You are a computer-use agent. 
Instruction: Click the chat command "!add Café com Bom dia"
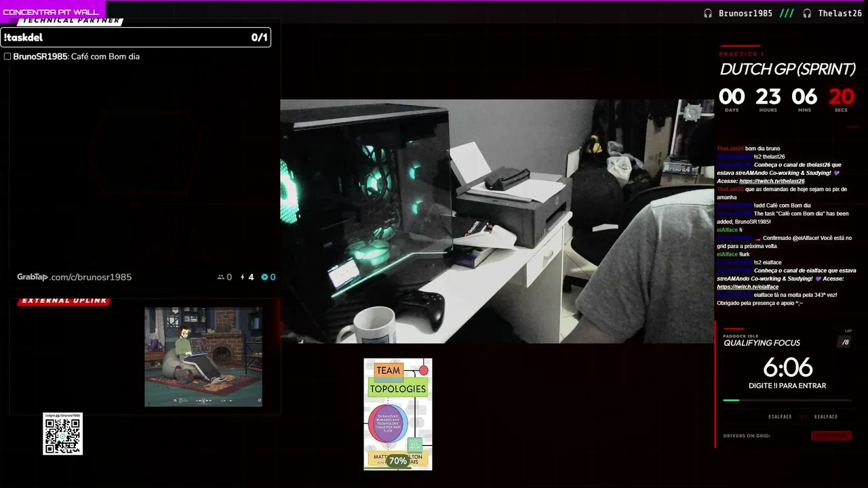(x=782, y=205)
